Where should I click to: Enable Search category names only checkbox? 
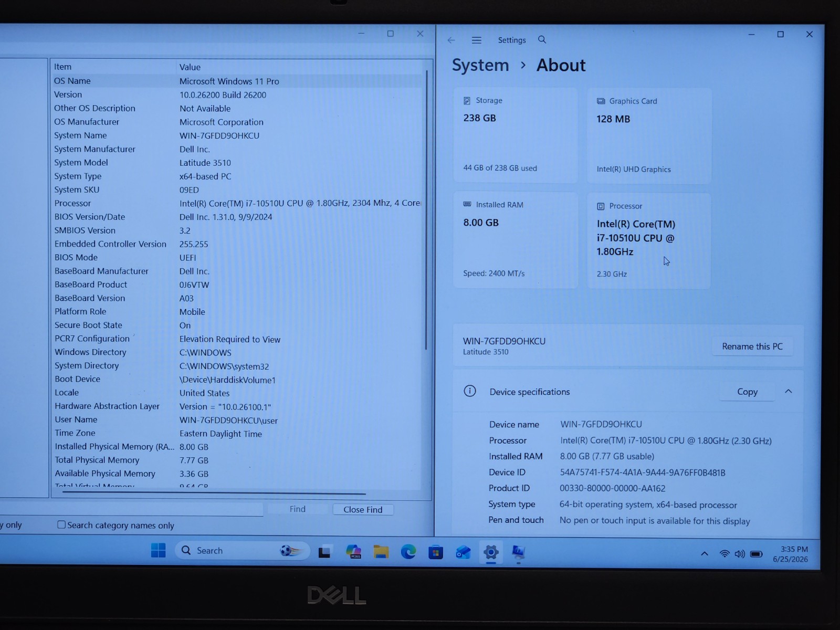tap(61, 524)
